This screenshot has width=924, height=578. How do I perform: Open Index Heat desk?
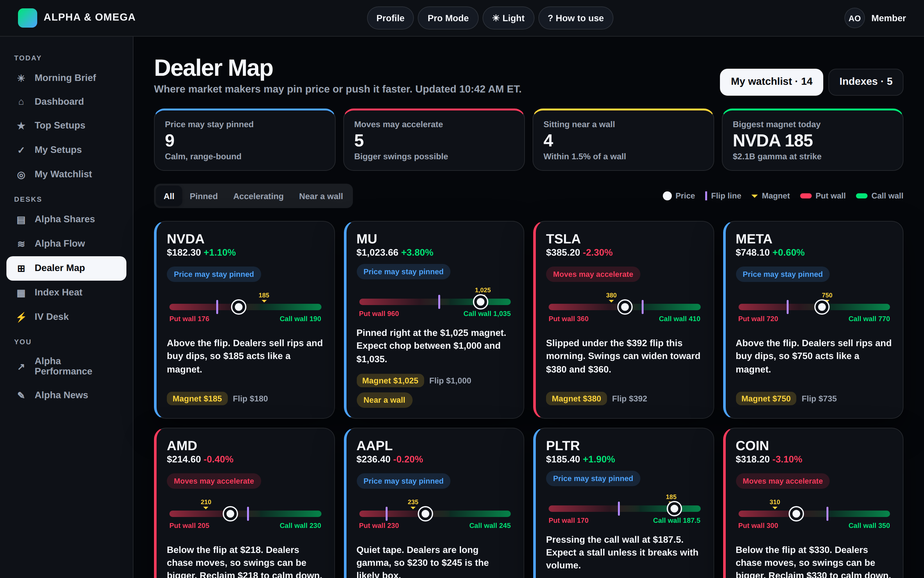[x=66, y=293]
